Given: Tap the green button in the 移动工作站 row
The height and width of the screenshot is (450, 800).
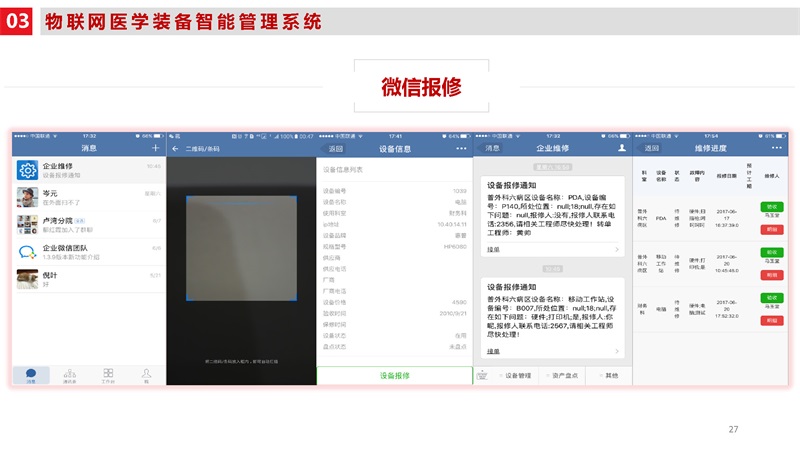Looking at the screenshot, I should 772,253.
